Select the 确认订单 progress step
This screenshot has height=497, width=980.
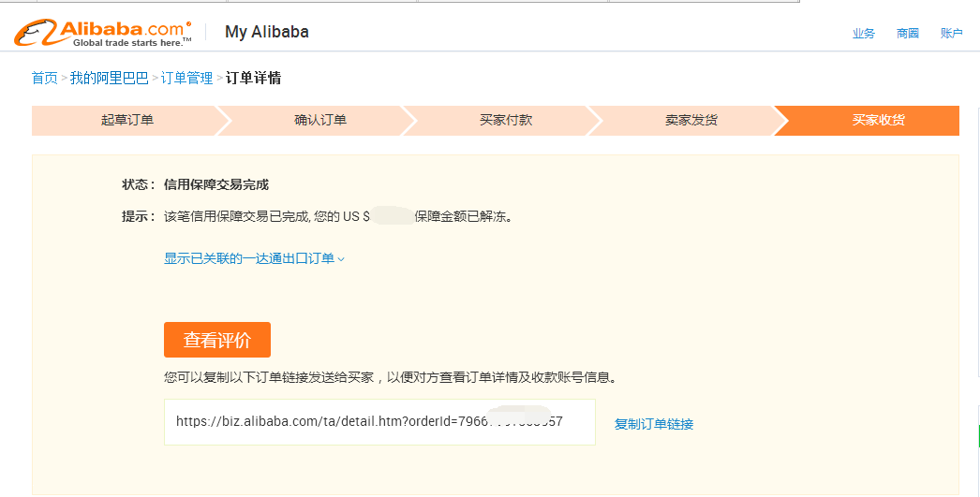(x=320, y=121)
